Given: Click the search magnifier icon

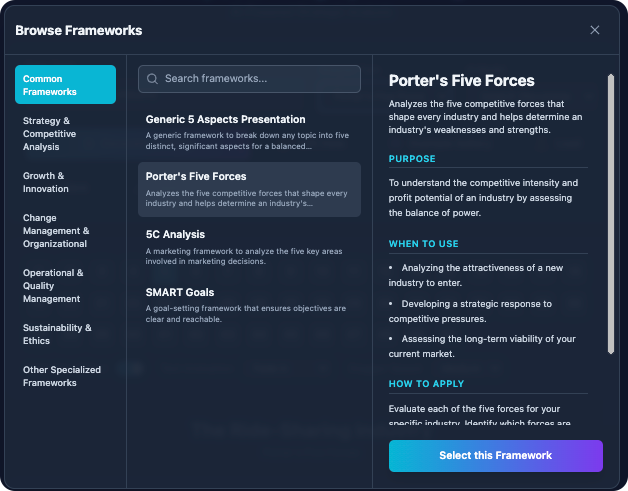Looking at the screenshot, I should pos(152,79).
